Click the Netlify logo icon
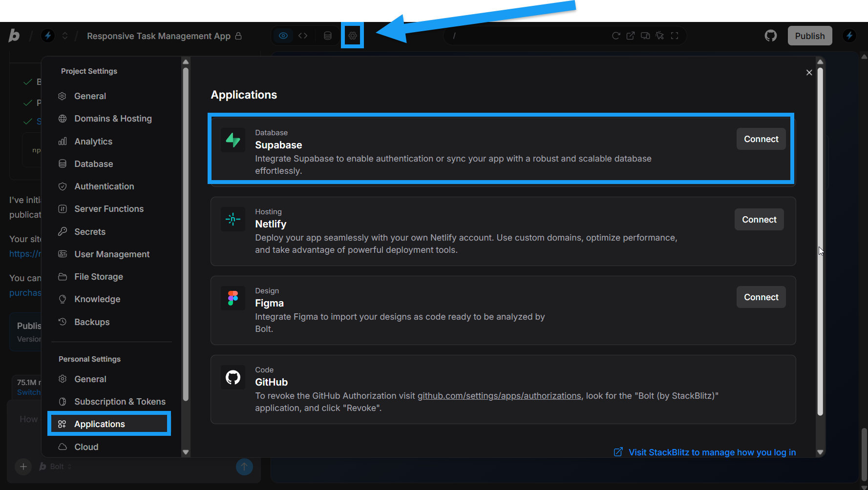This screenshot has height=490, width=868. pos(233,219)
